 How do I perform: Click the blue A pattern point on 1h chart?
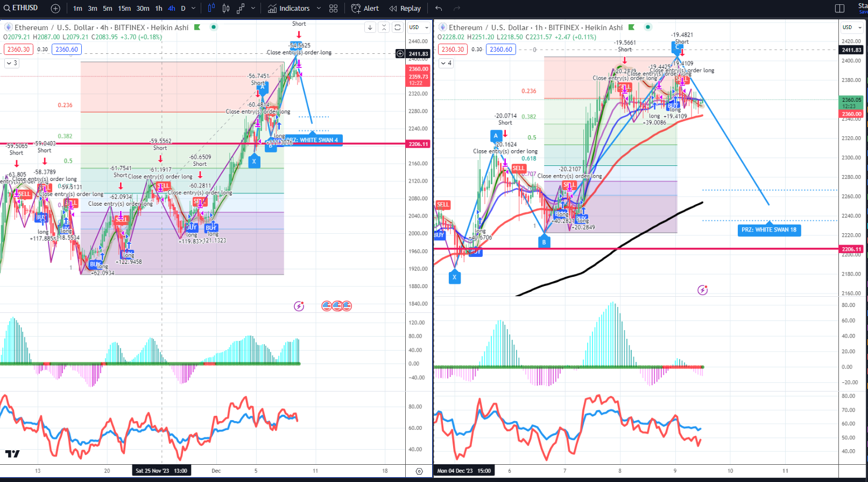point(496,136)
